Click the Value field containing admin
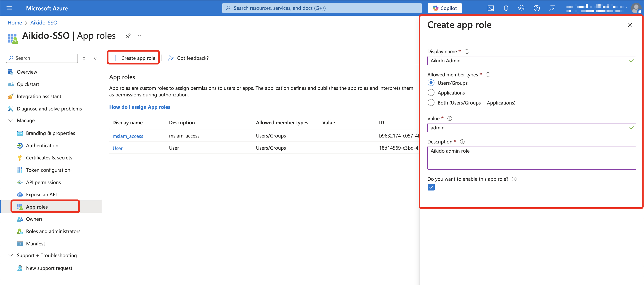The width and height of the screenshot is (644, 285). (532, 128)
